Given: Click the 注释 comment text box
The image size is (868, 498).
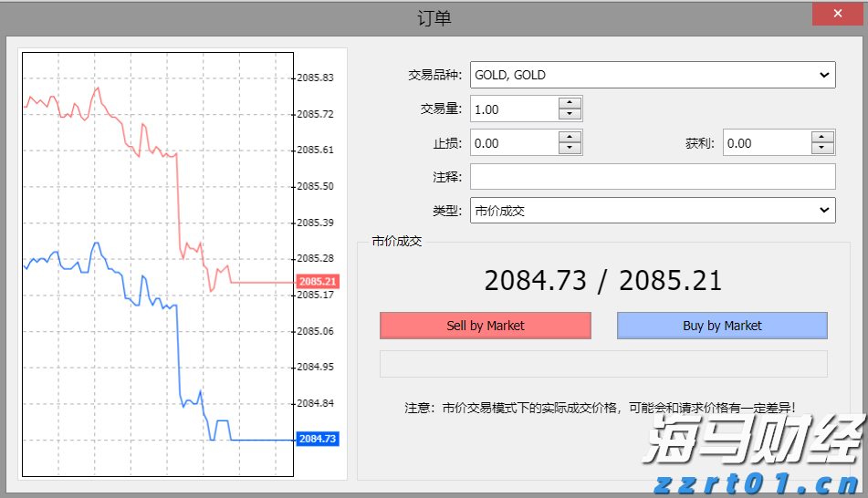Looking at the screenshot, I should [653, 177].
